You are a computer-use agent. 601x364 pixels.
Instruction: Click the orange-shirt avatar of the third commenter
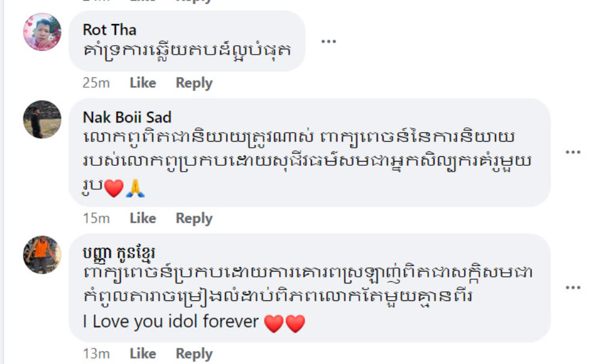pos(42,255)
